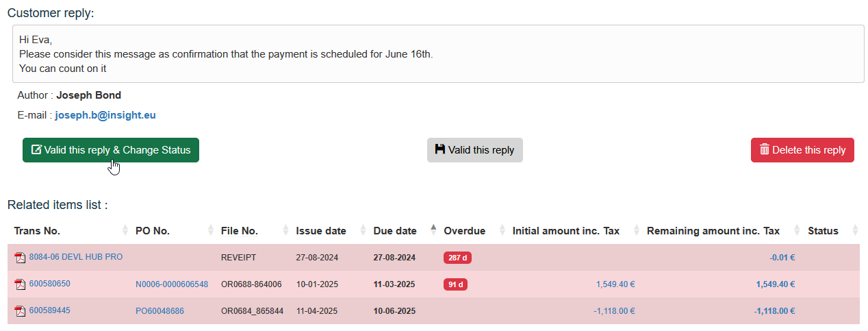This screenshot has width=868, height=331.
Task: Click Valid this reply & Change Status
Action: 111,150
